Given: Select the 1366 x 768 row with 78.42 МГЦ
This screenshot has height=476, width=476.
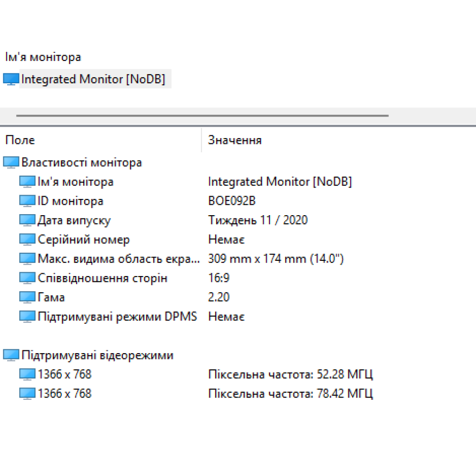Looking at the screenshot, I should (x=64, y=394).
